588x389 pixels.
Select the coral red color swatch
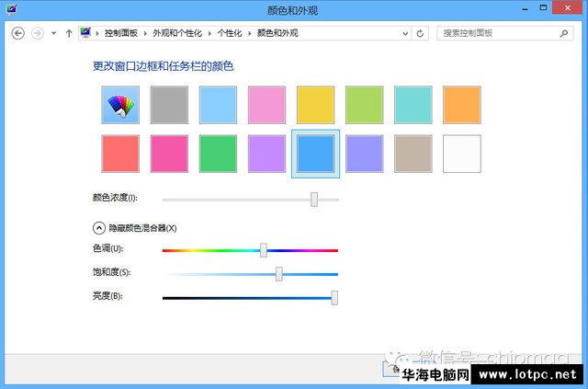click(x=120, y=154)
